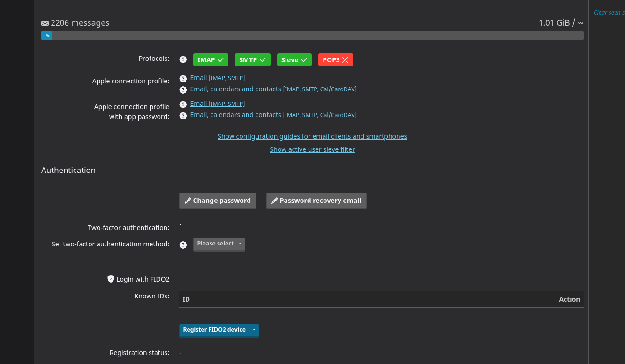Click help icon beside two-factor method dropdown
The height and width of the screenshot is (364, 625).
click(x=183, y=245)
